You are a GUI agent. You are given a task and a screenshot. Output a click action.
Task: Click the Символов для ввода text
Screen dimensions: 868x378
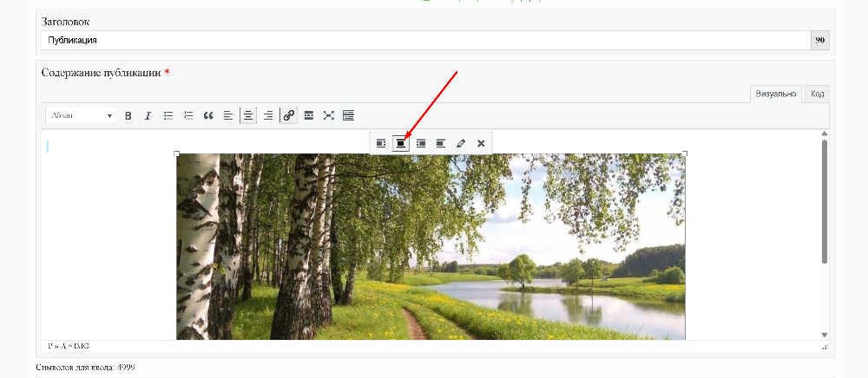85,367
